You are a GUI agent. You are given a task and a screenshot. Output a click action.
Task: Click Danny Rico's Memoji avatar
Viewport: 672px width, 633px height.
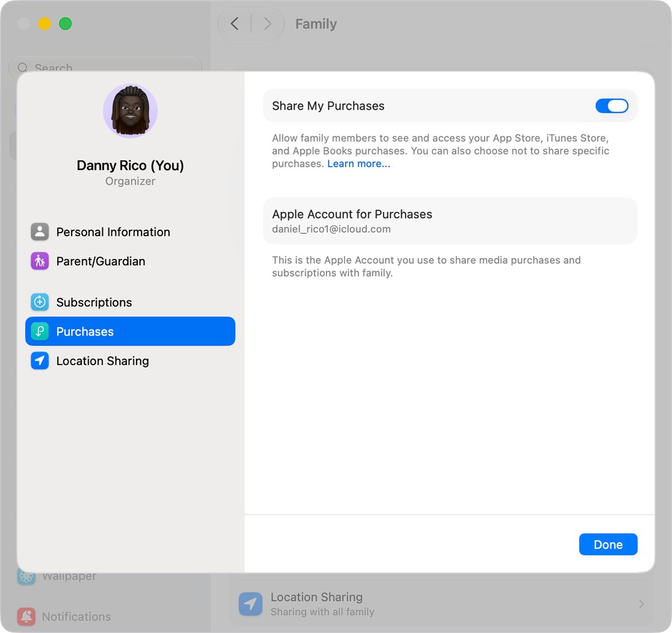130,111
